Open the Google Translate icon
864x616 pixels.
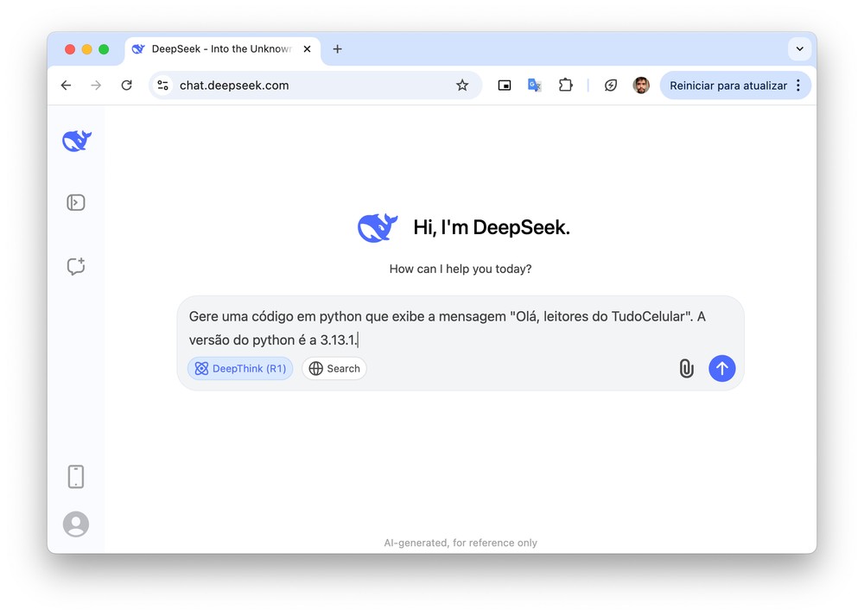pyautogui.click(x=535, y=86)
